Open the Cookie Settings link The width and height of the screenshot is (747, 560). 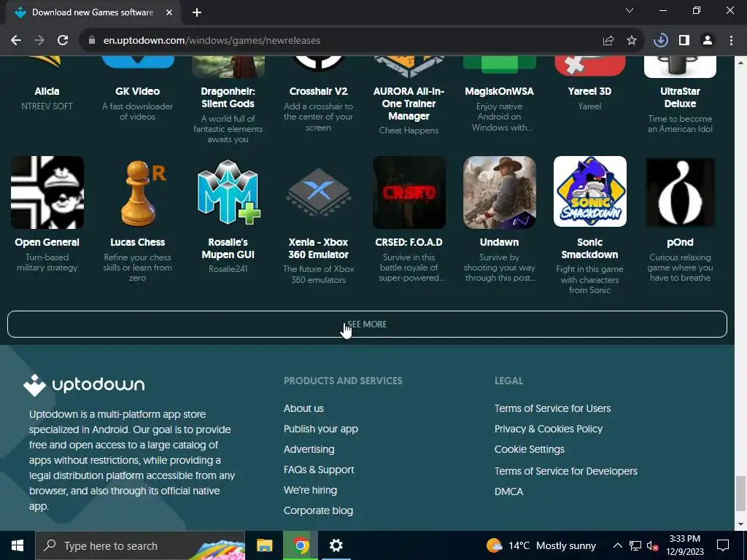[x=530, y=449]
